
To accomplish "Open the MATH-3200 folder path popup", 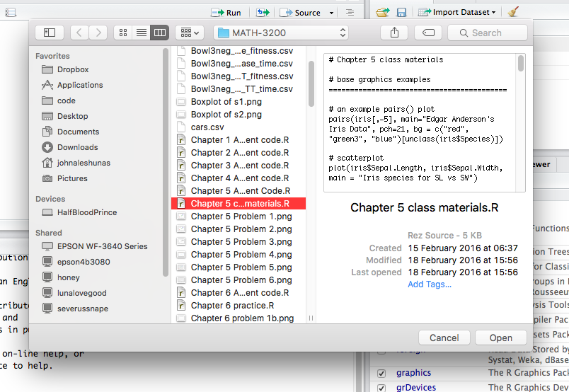I will pos(281,33).
